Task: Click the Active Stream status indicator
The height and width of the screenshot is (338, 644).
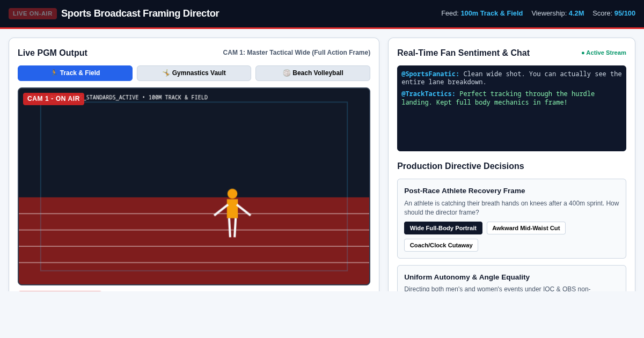Action: [604, 53]
